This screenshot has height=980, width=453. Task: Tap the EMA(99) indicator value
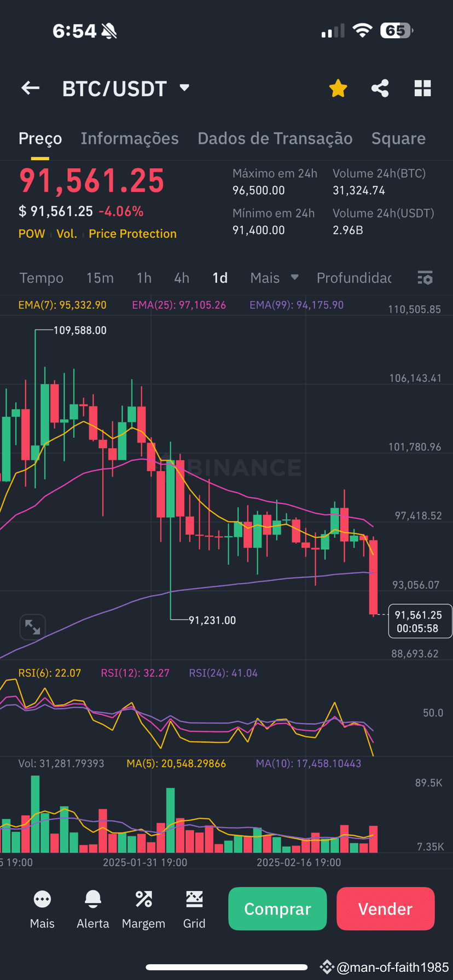(297, 305)
